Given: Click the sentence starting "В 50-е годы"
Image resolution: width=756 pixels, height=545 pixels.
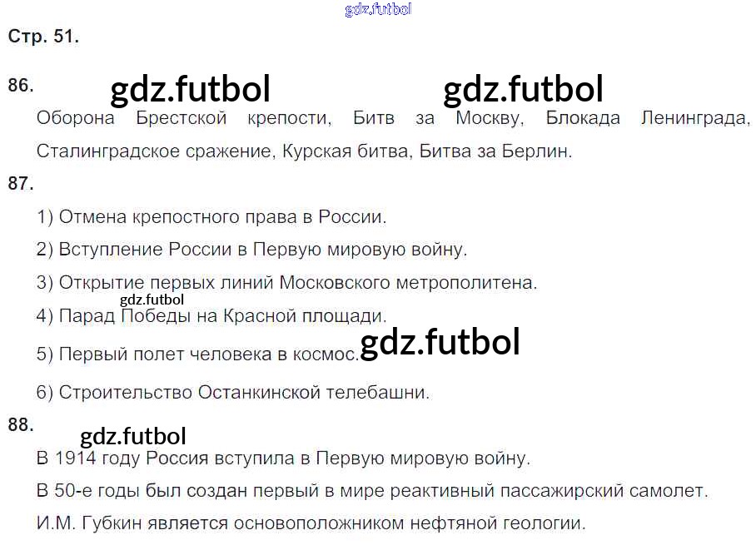Looking at the screenshot, I should point(372,491).
